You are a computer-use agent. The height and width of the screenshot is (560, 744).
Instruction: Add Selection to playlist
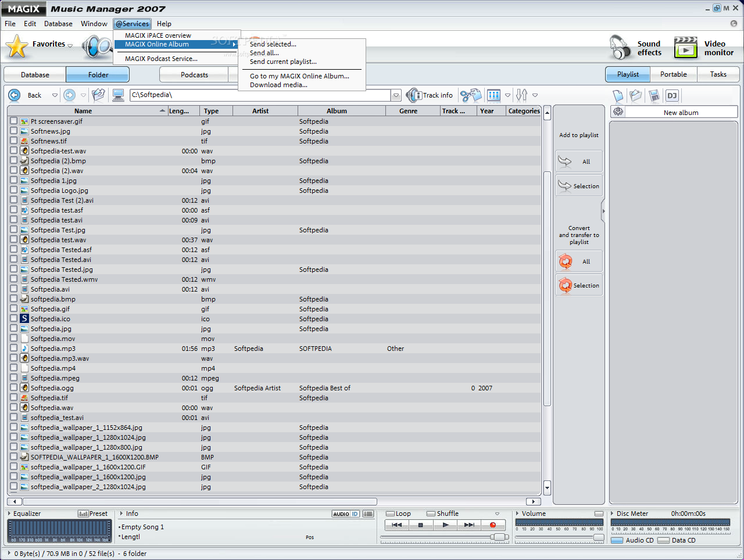pyautogui.click(x=579, y=186)
